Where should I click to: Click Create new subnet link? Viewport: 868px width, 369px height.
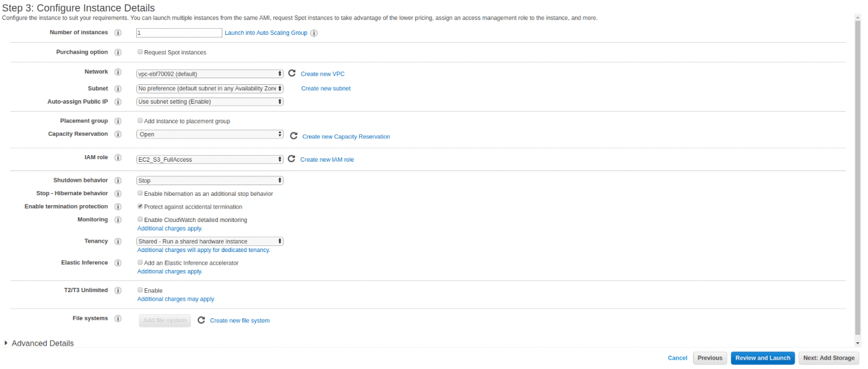coord(326,88)
